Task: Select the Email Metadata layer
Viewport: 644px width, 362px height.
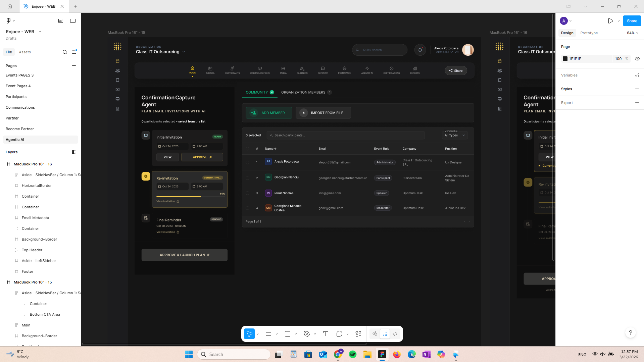Action: coord(35,218)
